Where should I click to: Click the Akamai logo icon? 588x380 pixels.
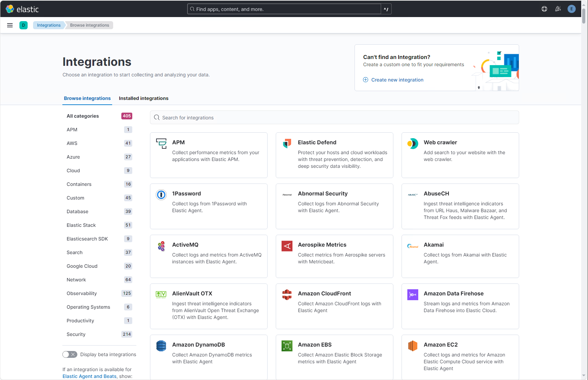tap(413, 246)
